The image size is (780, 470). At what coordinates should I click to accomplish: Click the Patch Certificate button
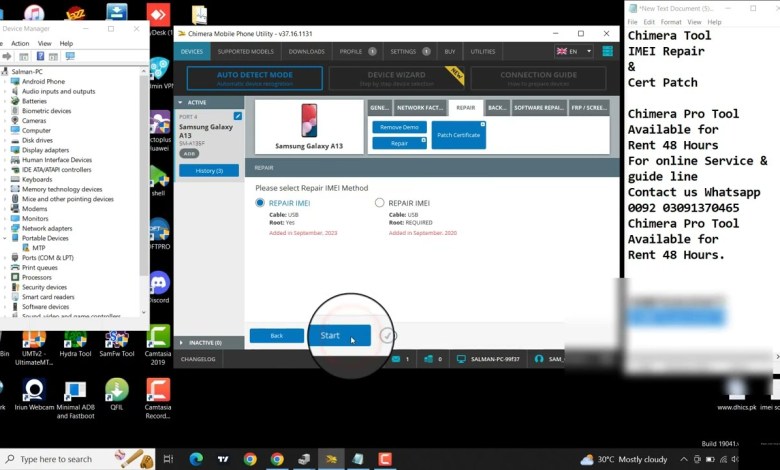point(458,135)
